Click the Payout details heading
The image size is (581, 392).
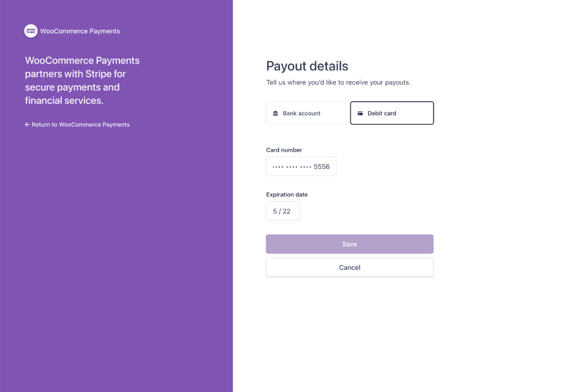pos(307,66)
